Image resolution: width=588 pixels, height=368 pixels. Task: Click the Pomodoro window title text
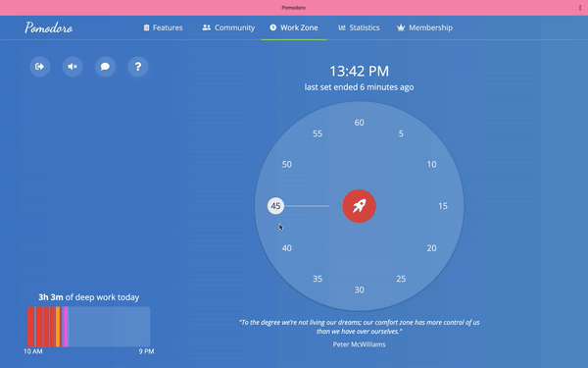[294, 8]
